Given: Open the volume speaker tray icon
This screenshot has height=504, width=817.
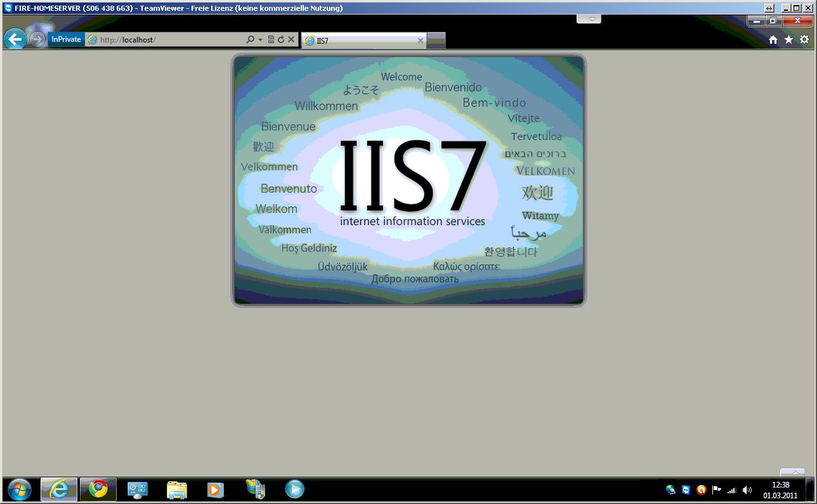Looking at the screenshot, I should click(747, 489).
